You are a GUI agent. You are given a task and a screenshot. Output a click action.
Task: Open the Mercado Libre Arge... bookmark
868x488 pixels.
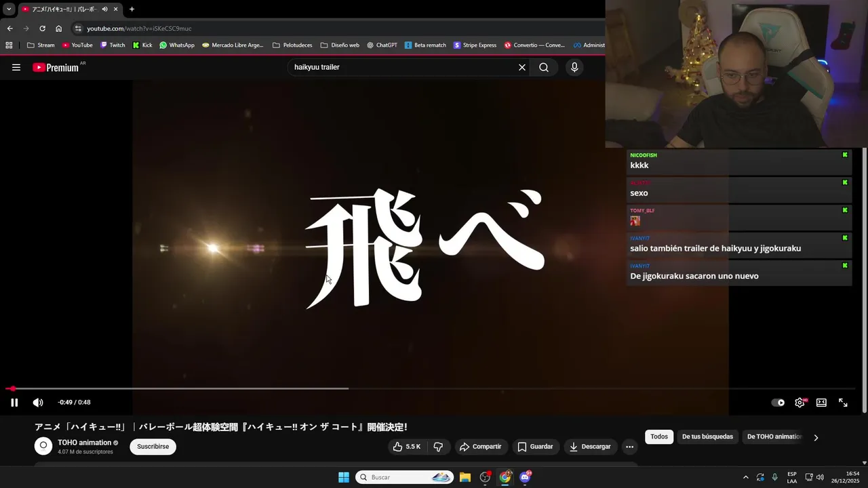click(x=233, y=45)
